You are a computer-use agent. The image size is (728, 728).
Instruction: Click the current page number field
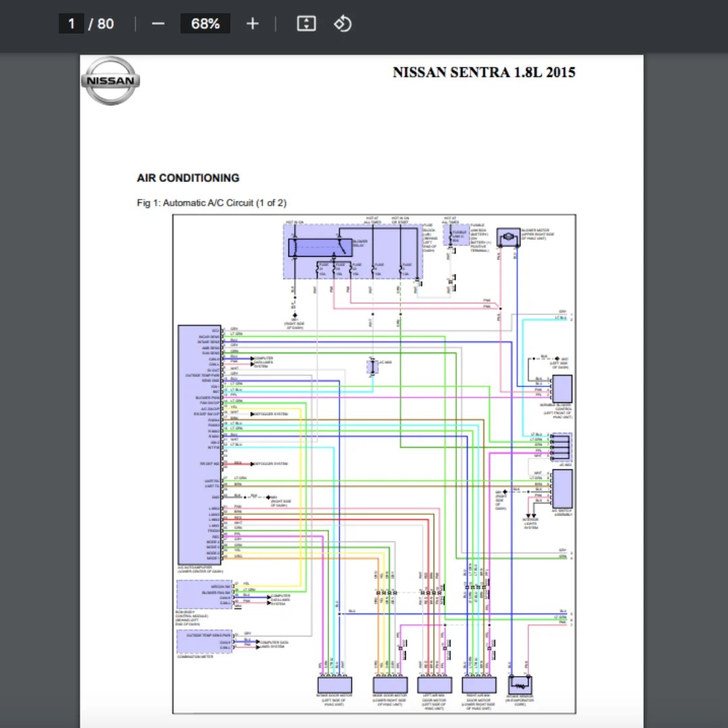[x=71, y=24]
